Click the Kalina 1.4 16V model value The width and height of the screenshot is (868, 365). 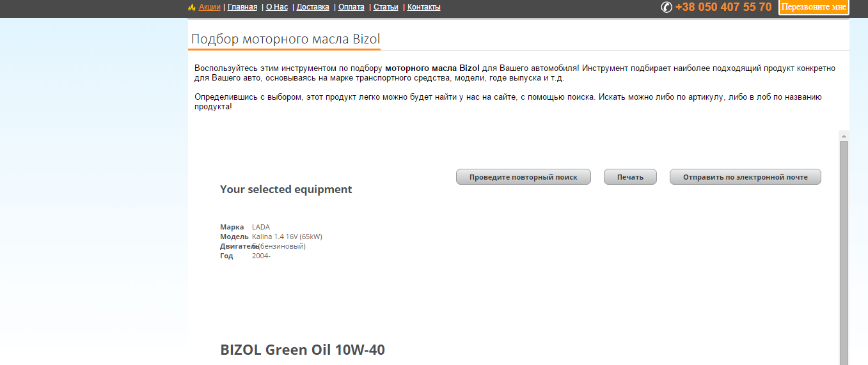287,237
